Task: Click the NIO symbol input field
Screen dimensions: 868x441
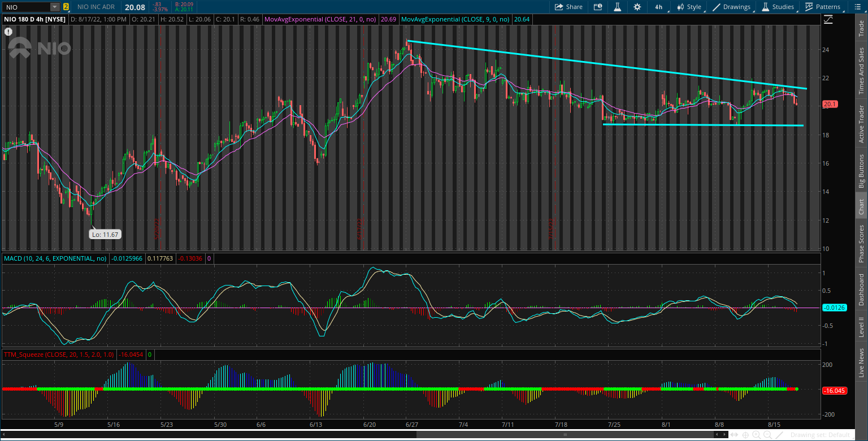Action: click(26, 7)
